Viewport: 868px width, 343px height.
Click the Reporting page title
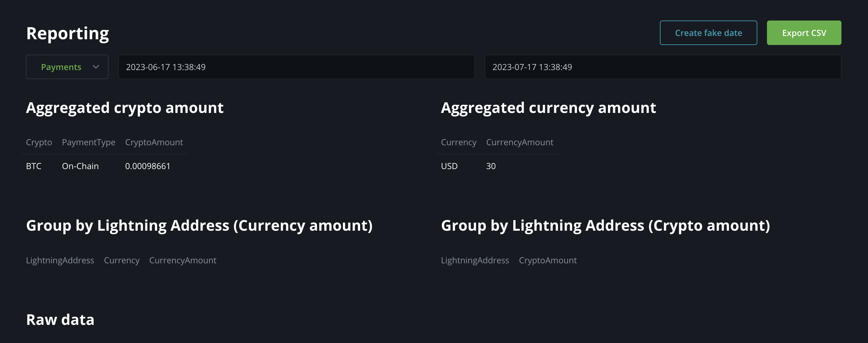67,33
